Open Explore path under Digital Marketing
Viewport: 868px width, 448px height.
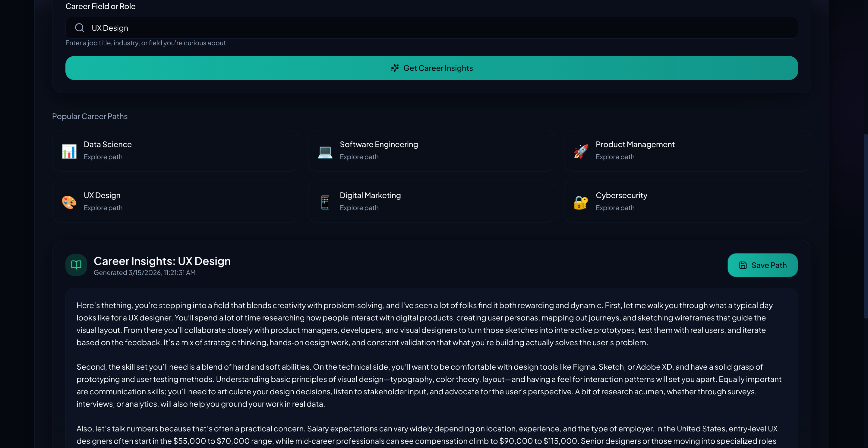[x=359, y=208]
